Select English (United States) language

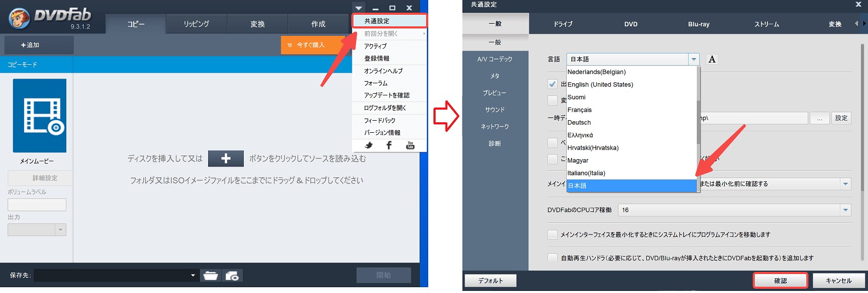point(631,84)
